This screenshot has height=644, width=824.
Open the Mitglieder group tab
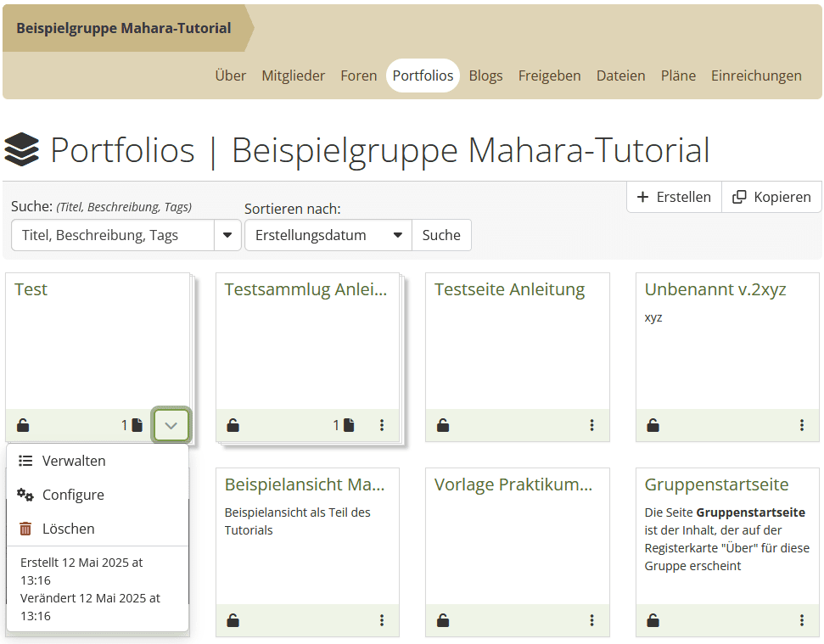pos(294,76)
